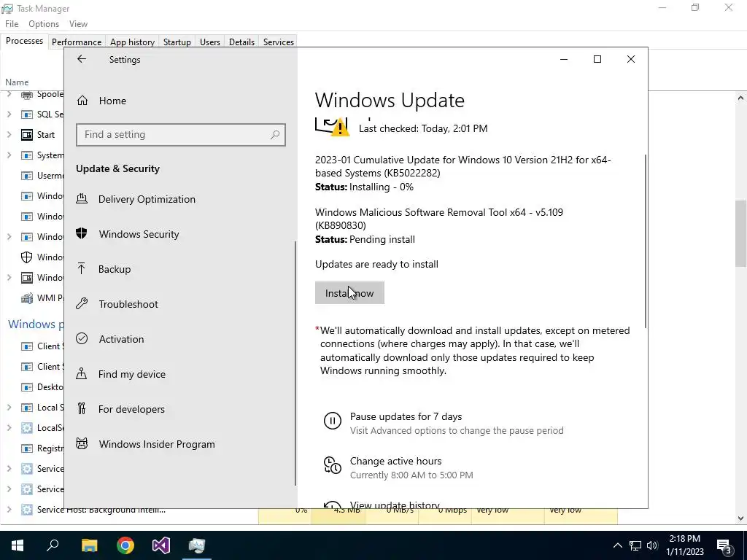Click the Windows Update page scrollbar

(x=646, y=241)
